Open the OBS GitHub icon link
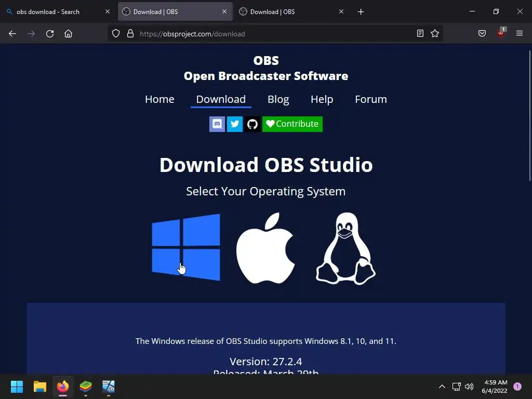532x399 pixels. [252, 124]
